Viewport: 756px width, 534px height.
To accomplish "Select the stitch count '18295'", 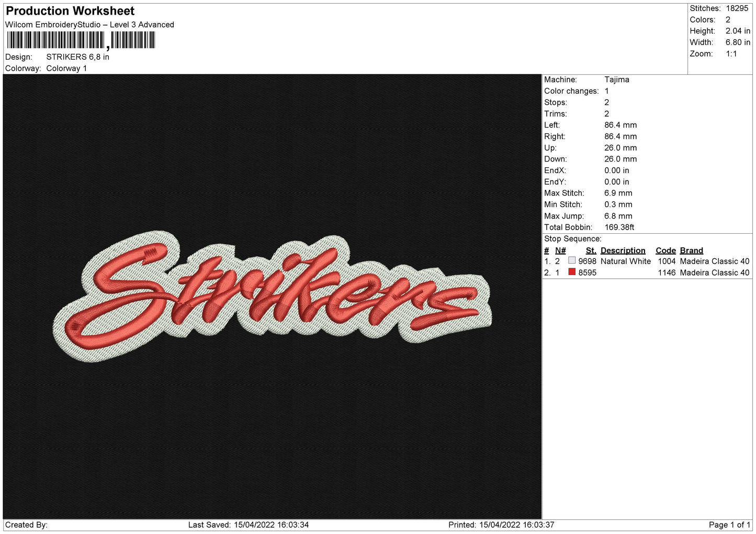I will pyautogui.click(x=737, y=8).
